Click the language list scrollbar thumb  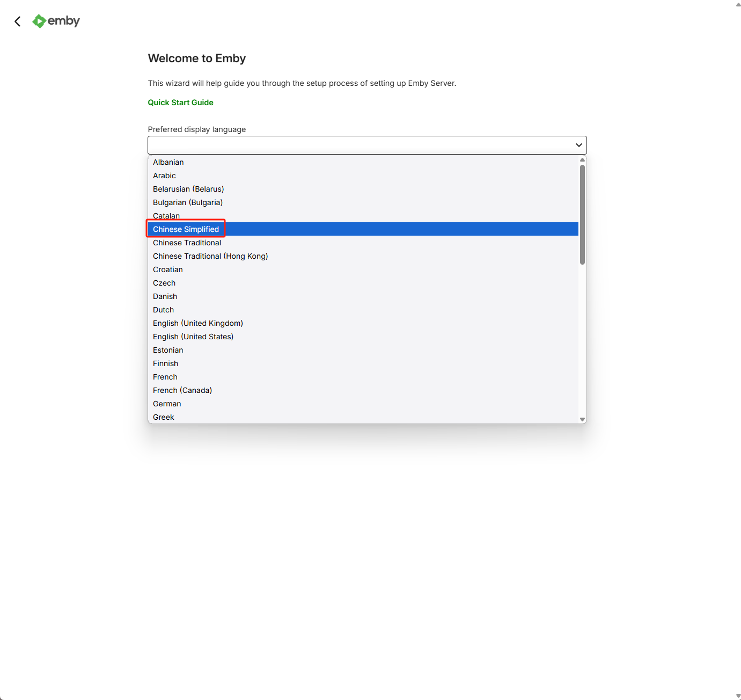pyautogui.click(x=582, y=215)
